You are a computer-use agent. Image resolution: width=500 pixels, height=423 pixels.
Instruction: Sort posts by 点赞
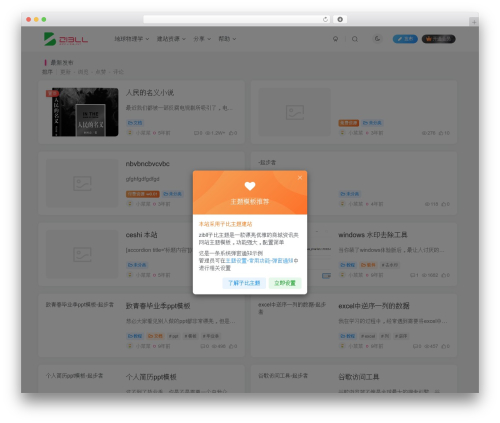101,72
